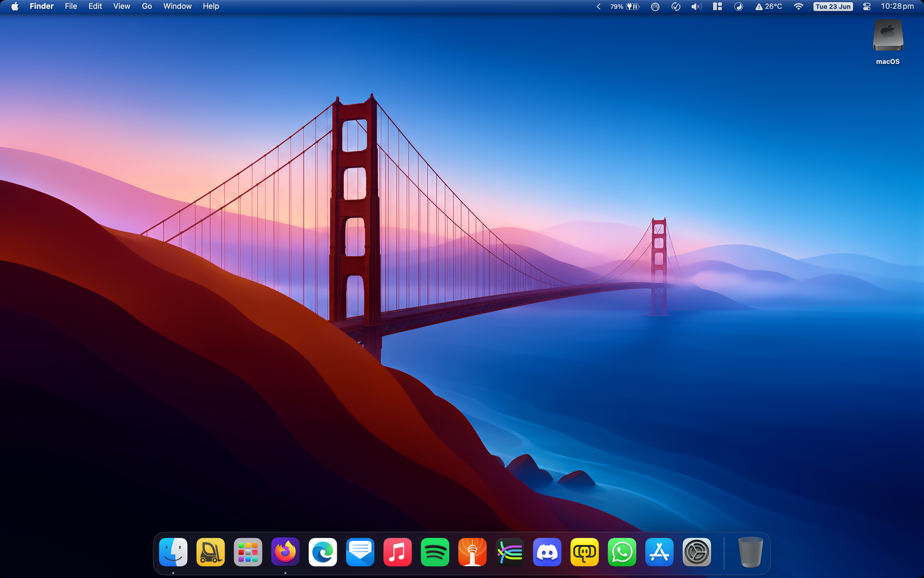Screen dimensions: 924x578
Task: Open the View menu
Action: pyautogui.click(x=122, y=7)
